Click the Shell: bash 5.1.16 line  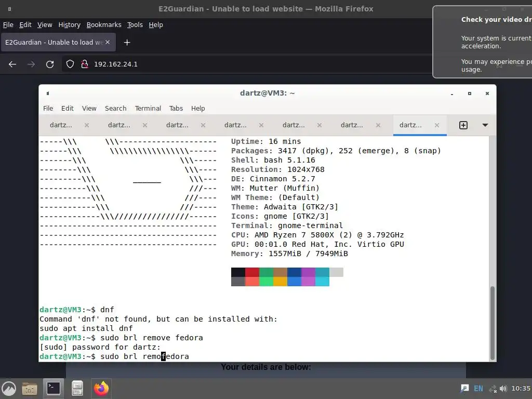pos(273,160)
